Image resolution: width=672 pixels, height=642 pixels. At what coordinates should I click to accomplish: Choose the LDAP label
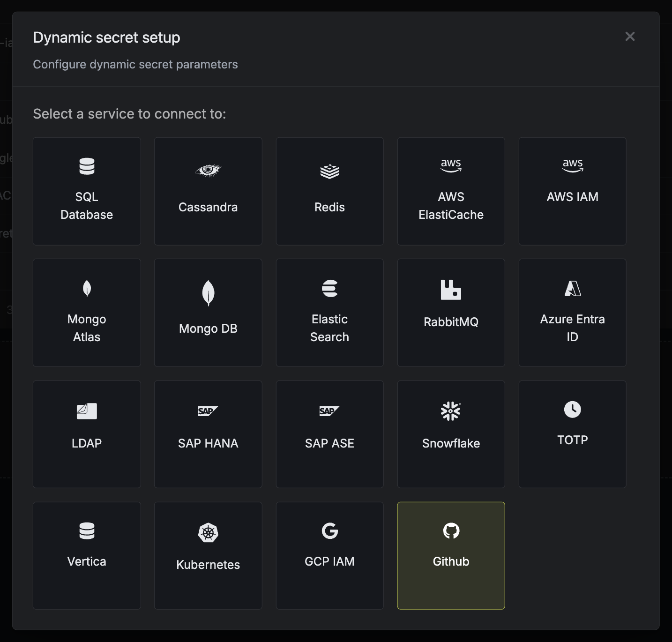click(x=87, y=443)
